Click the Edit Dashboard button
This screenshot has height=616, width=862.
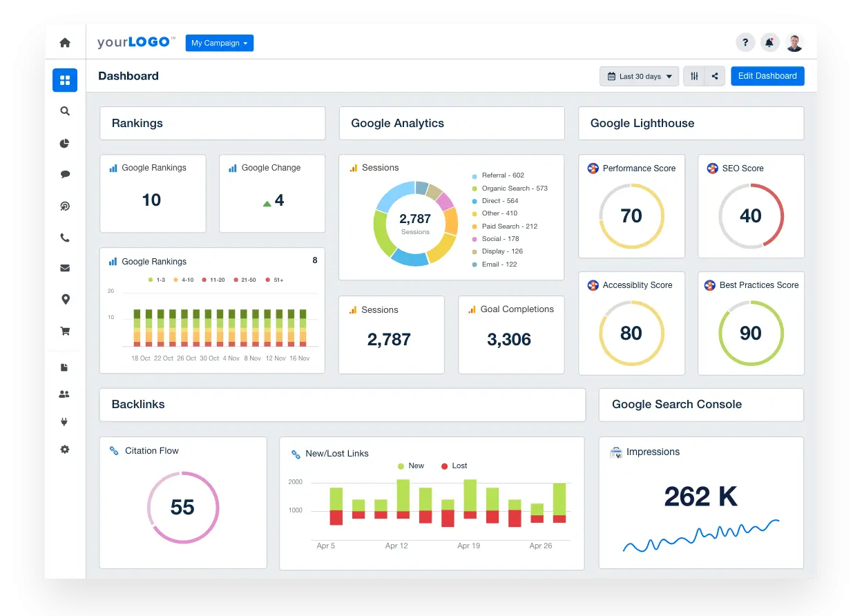coord(767,76)
